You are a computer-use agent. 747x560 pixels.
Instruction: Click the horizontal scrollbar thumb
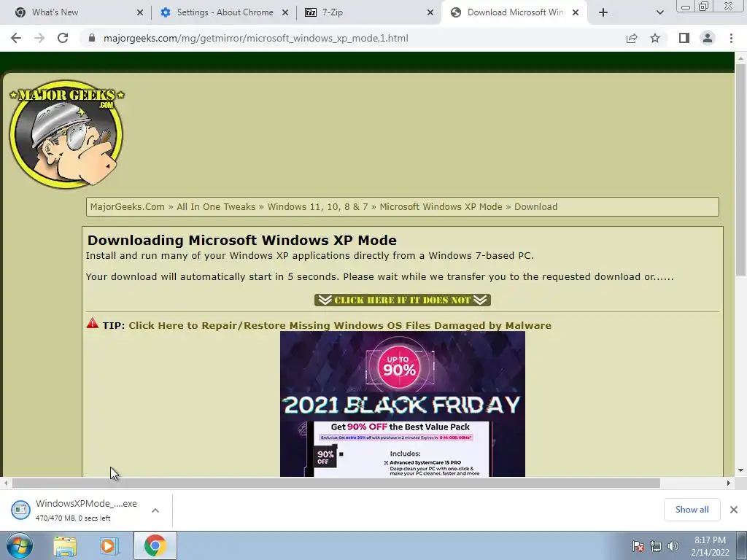336,483
